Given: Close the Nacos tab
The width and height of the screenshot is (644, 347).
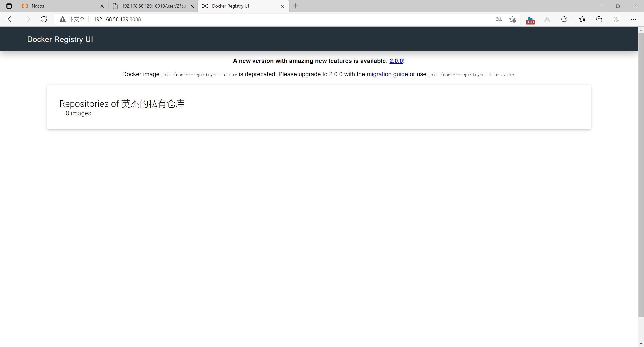Looking at the screenshot, I should 102,6.
